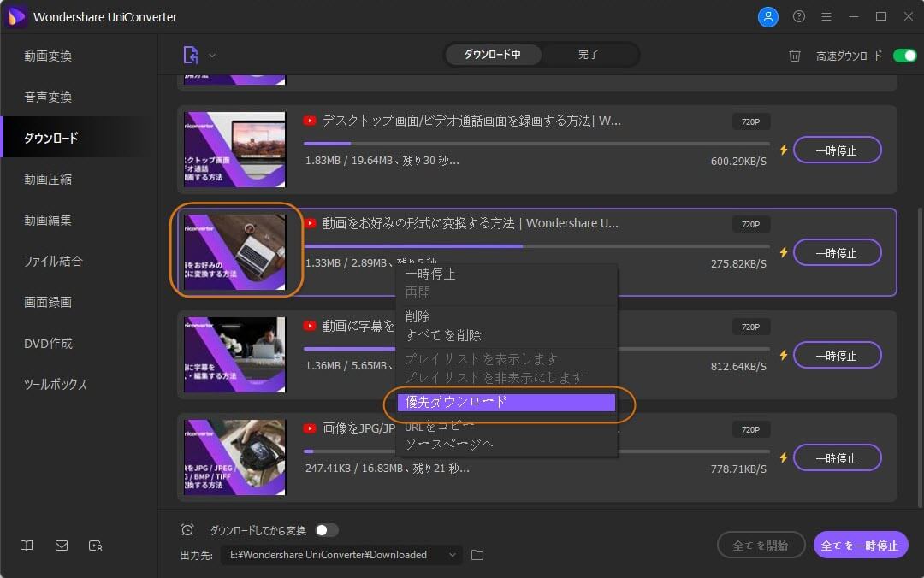
Task: Open ツールボックス in the sidebar
Action: tap(56, 384)
